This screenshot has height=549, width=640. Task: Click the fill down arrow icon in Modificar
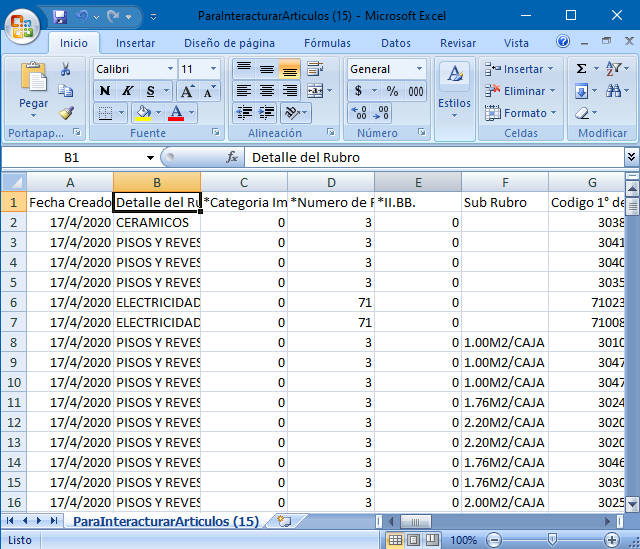[x=581, y=91]
